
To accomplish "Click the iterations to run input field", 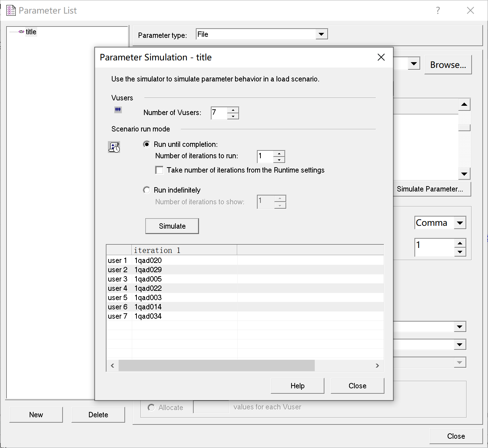I will tap(265, 156).
